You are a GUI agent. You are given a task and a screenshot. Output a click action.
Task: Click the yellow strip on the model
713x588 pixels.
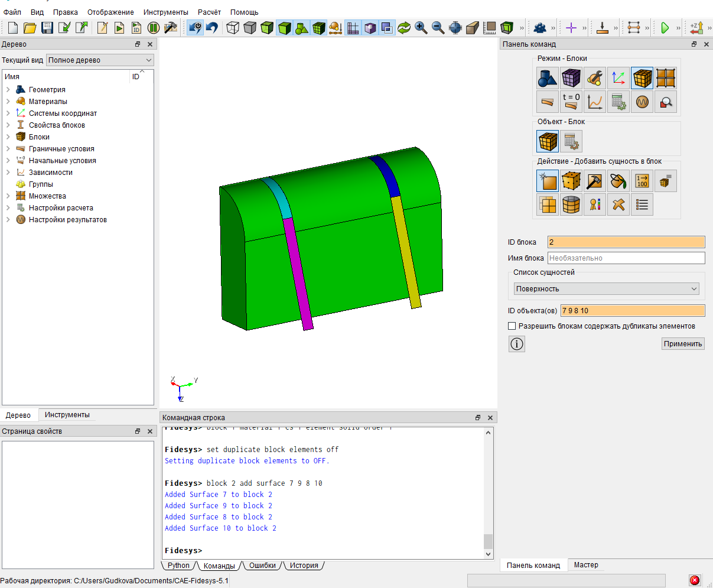click(406, 252)
